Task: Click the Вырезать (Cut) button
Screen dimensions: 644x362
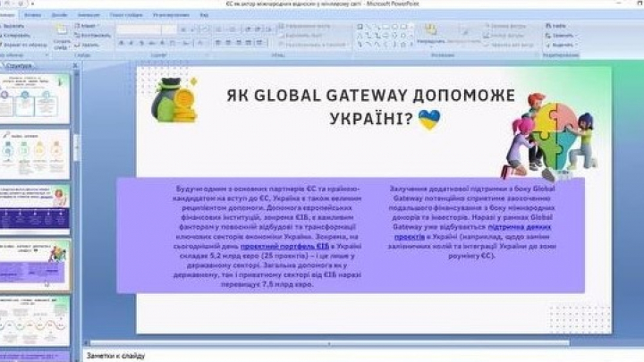Action: click(x=11, y=26)
